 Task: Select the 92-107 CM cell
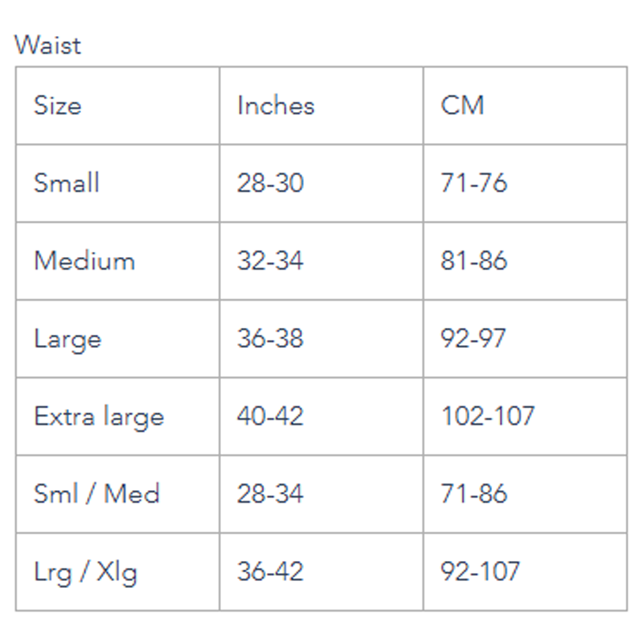click(480, 572)
